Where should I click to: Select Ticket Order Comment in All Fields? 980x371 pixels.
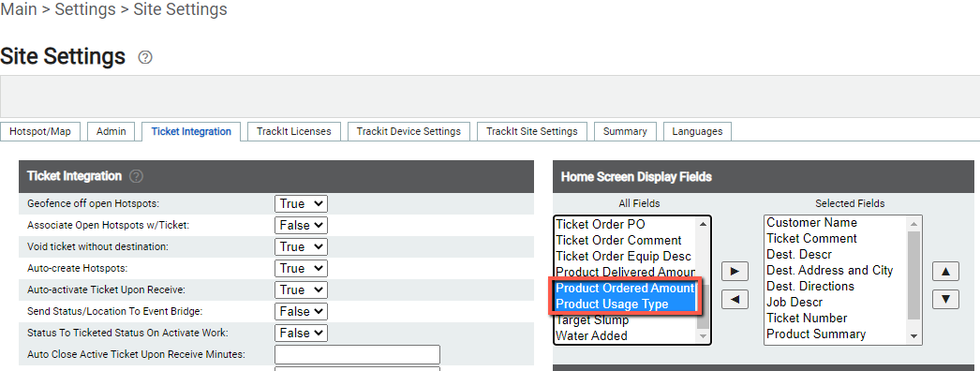pyautogui.click(x=626, y=241)
